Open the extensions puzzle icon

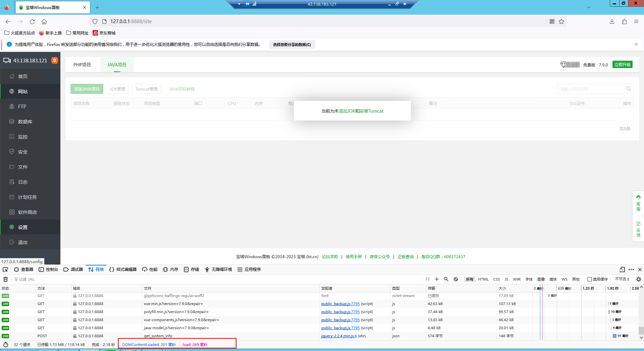[x=624, y=21]
